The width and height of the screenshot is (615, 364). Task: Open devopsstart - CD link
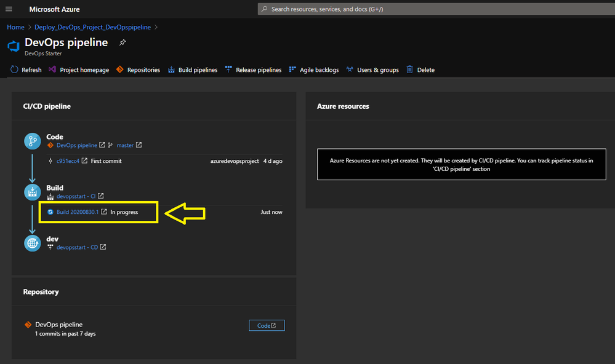pos(78,247)
